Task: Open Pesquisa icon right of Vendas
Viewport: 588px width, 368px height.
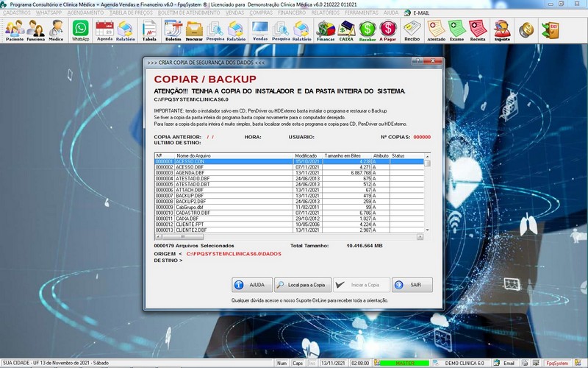Action: pos(281,30)
